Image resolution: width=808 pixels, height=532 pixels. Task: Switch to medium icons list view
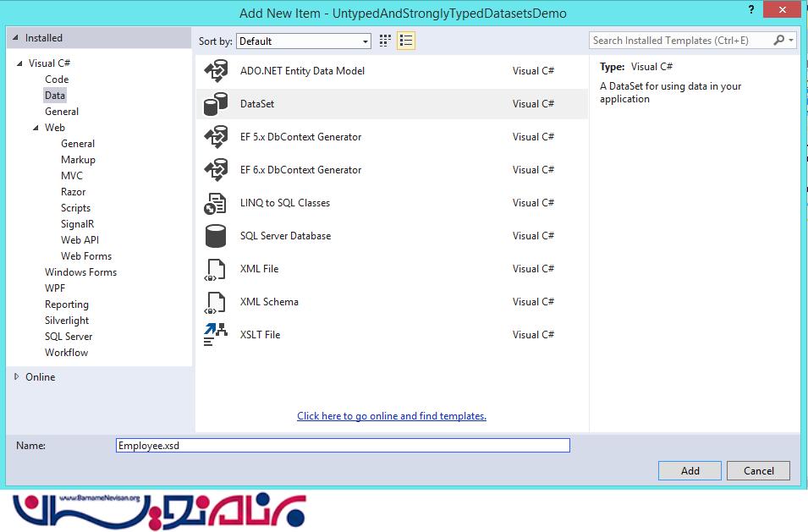(x=406, y=41)
